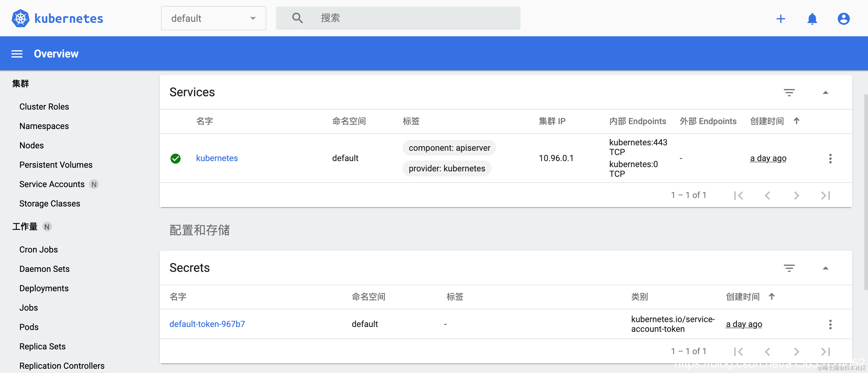Click the plus create resource icon

point(781,19)
